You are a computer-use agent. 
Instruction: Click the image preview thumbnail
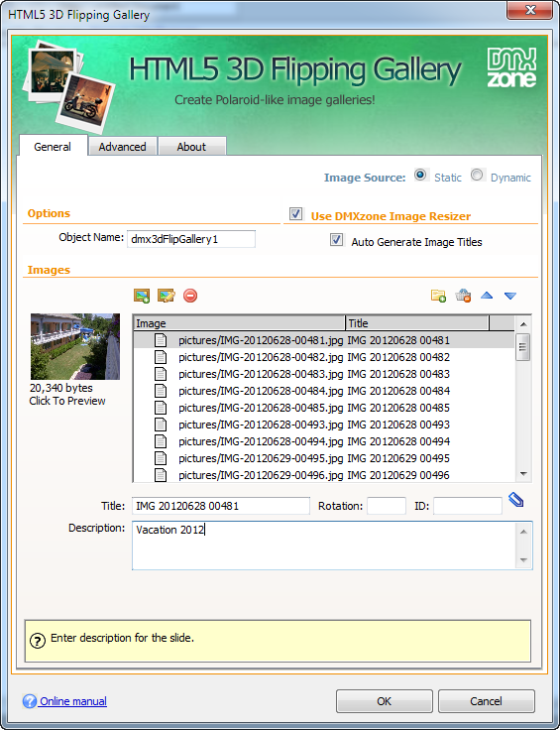click(75, 346)
